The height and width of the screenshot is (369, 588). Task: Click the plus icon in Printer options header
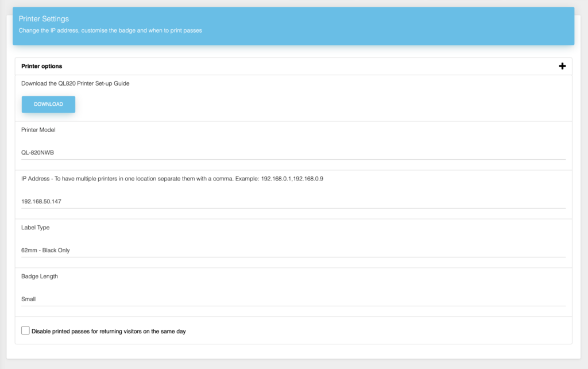pos(562,66)
